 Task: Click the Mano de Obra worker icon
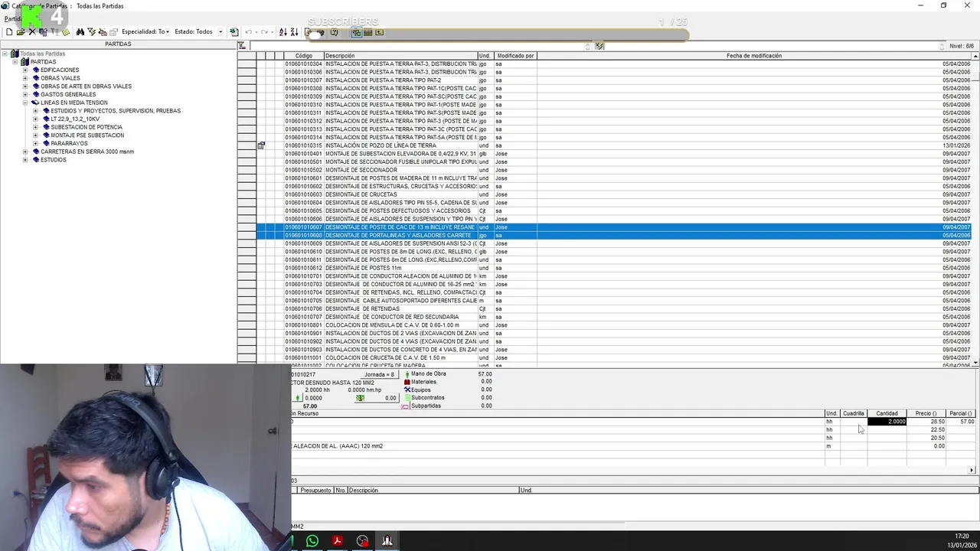tap(407, 374)
